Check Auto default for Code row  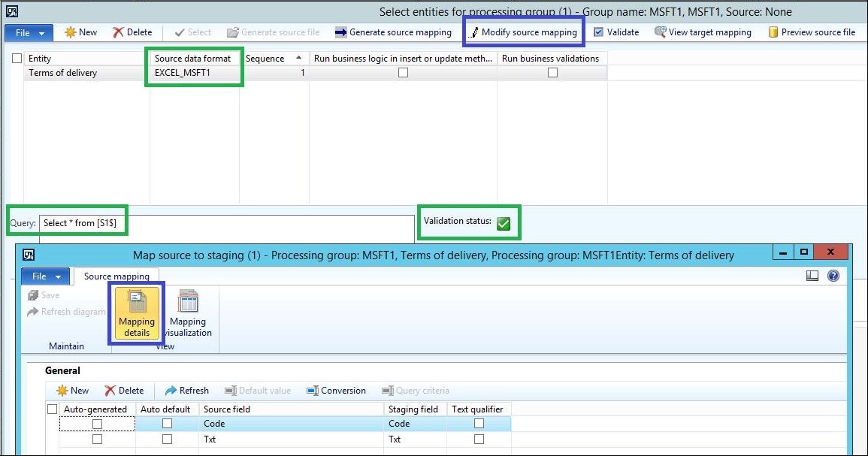[x=167, y=424]
